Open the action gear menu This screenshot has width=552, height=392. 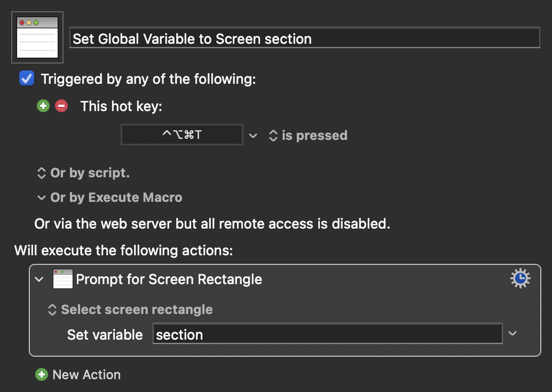pos(520,279)
